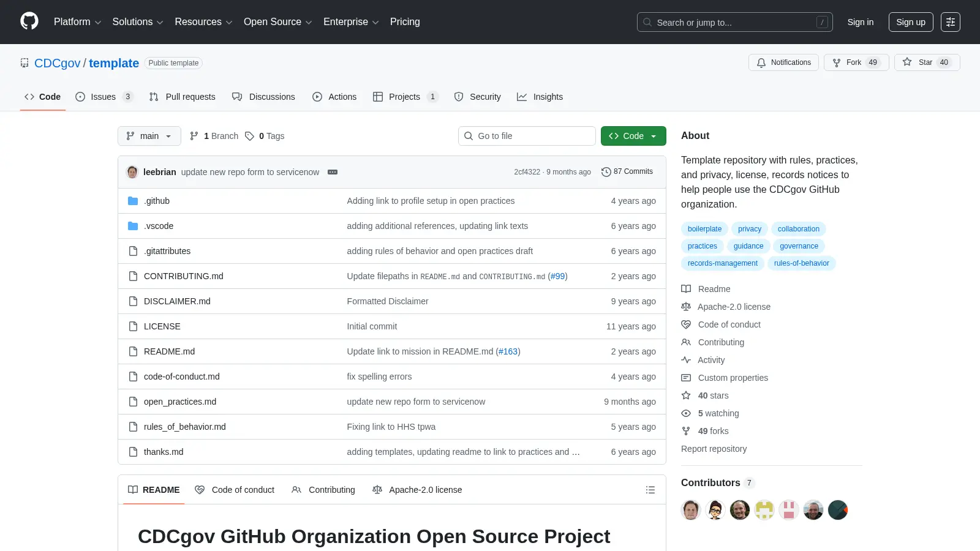Star the repository
Screen dimensions: 980x551
click(x=927, y=62)
